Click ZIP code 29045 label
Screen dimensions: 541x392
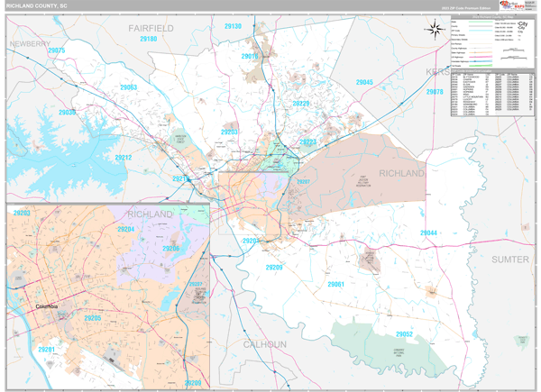click(x=364, y=83)
